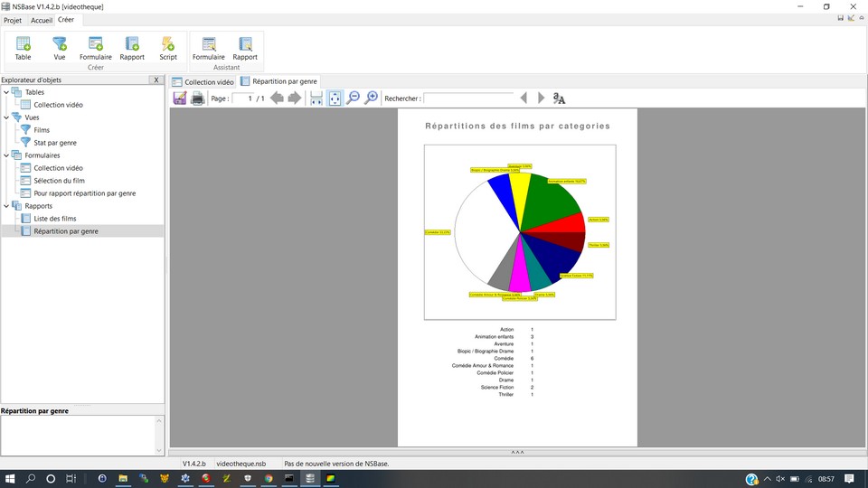Toggle match case search option
Screen dimensions: 868x488
[x=559, y=99]
